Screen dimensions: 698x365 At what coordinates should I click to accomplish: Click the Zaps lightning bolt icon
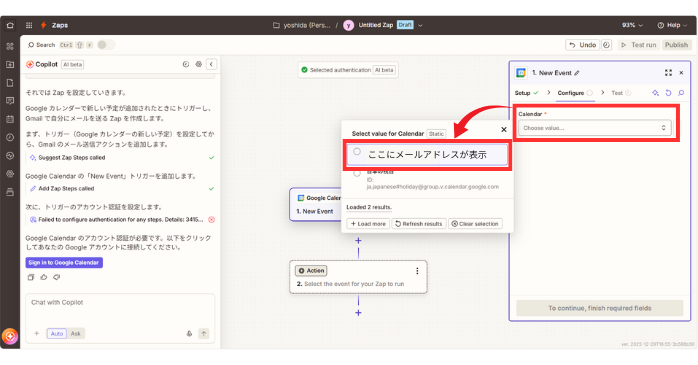tap(44, 25)
